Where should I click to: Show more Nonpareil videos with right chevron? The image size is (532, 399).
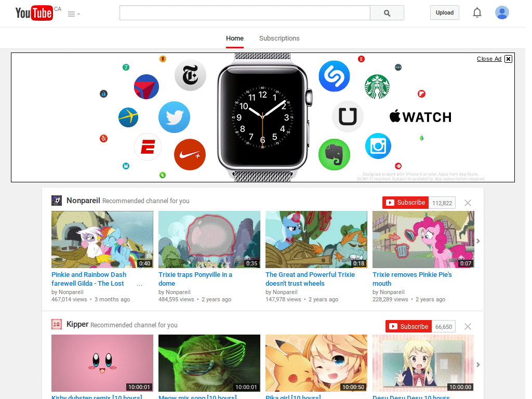click(x=478, y=241)
